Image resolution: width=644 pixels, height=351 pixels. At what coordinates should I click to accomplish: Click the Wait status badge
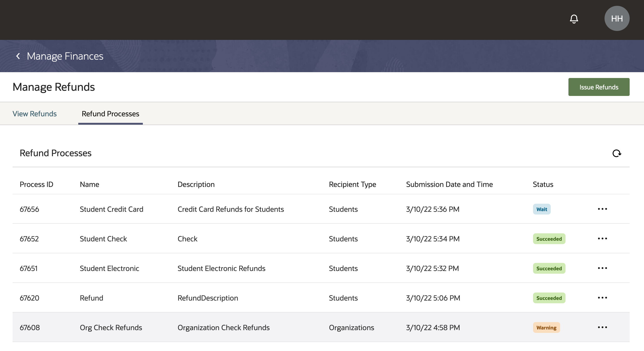[x=542, y=209]
